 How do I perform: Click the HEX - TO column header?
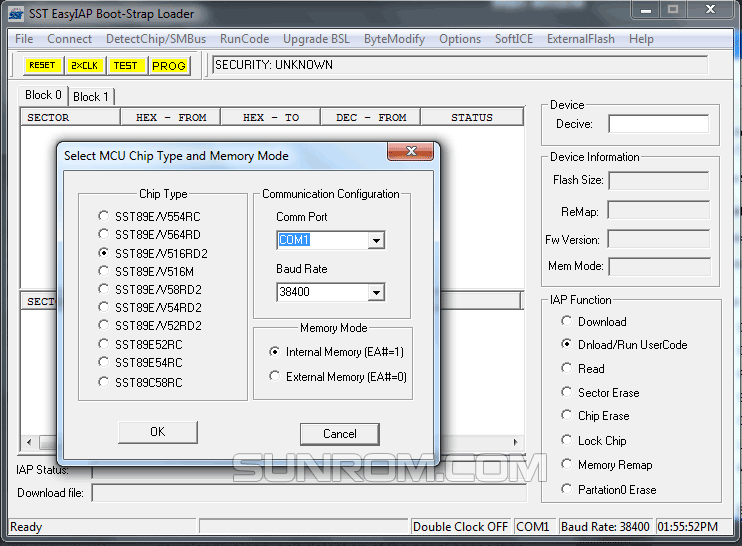[271, 117]
